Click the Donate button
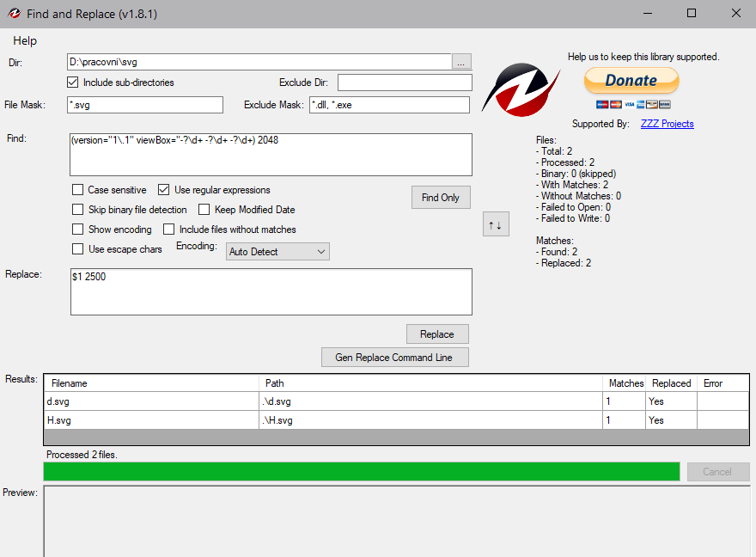Screen dimensions: 756x557 click(631, 80)
